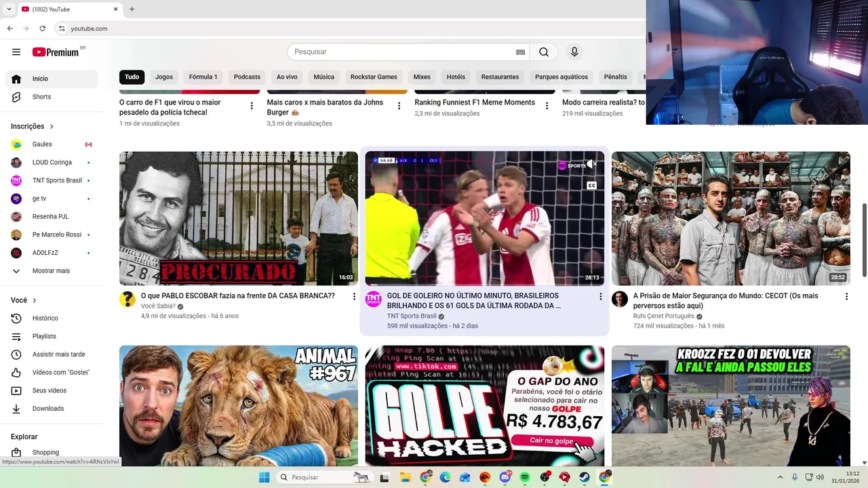Screen dimensions: 868x488
Task: Start voice search with the microphone icon
Action: pos(574,52)
